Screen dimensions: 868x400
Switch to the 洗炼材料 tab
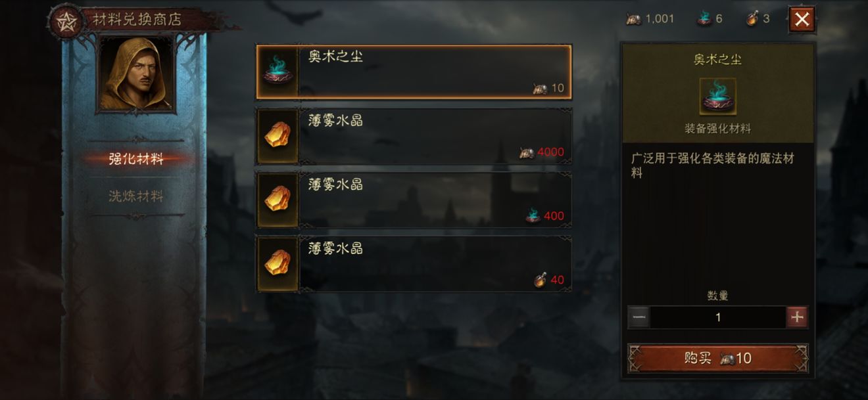[136, 196]
